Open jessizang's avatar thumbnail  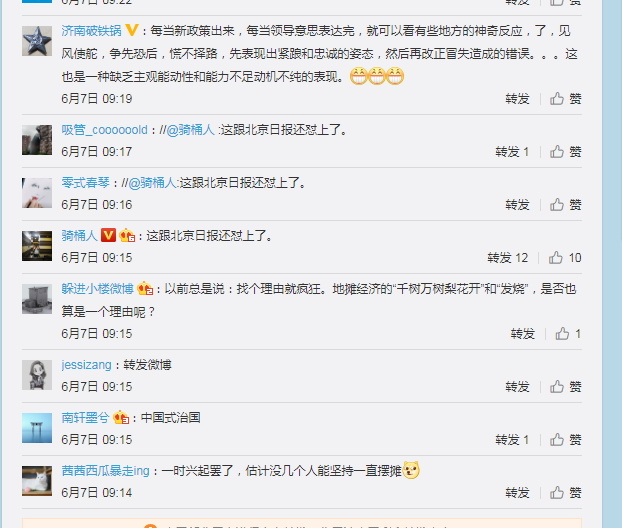[37, 375]
